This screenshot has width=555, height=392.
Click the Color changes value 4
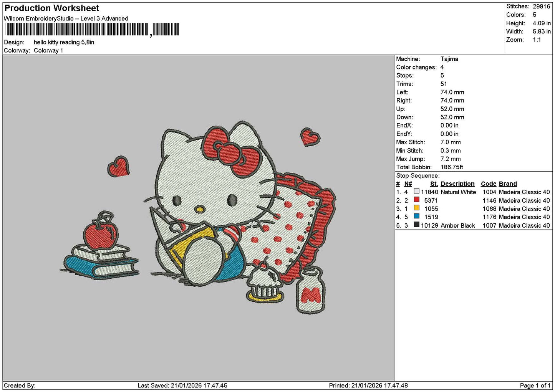point(442,67)
